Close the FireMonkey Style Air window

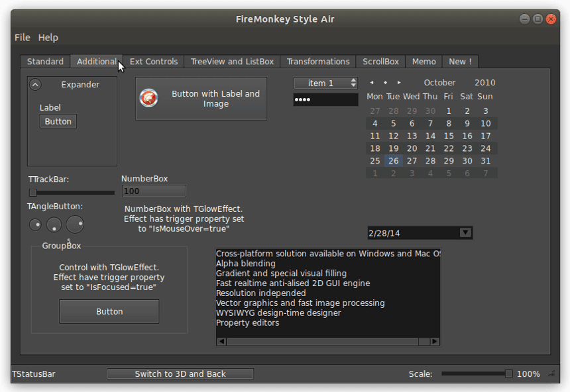coord(551,19)
